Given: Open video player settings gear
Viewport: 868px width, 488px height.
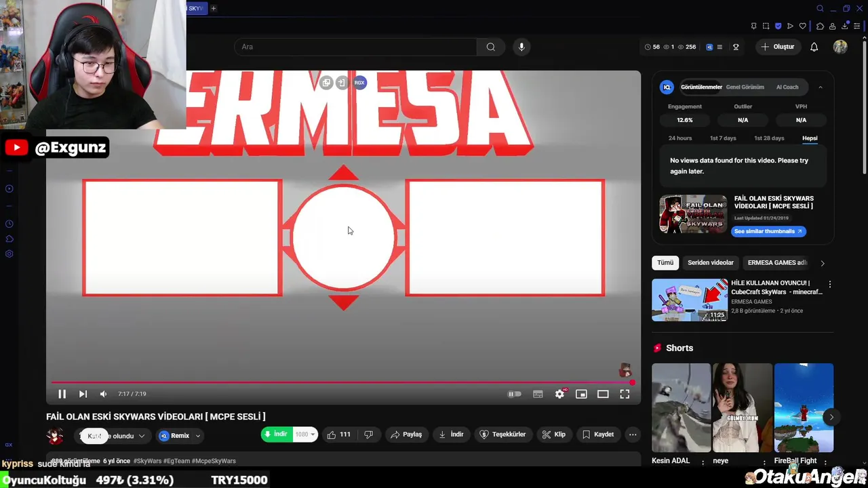Looking at the screenshot, I should pyautogui.click(x=559, y=394).
